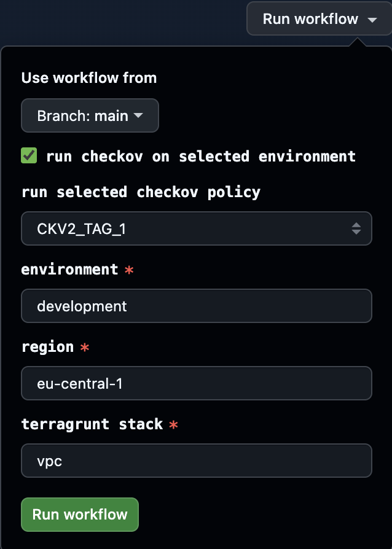Screen dimensions: 392x549
Task: Click the vpc terragrunt stack input field
Action: (x=197, y=461)
